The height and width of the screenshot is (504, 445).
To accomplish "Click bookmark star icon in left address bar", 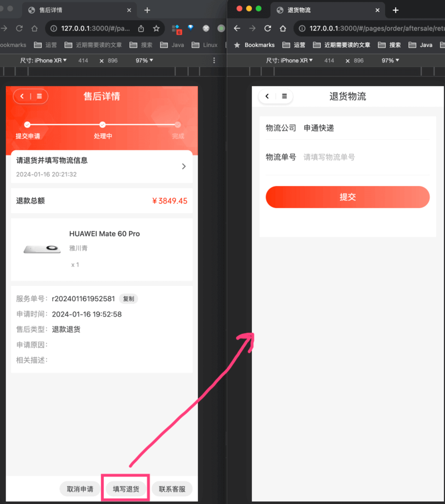I will [156, 29].
